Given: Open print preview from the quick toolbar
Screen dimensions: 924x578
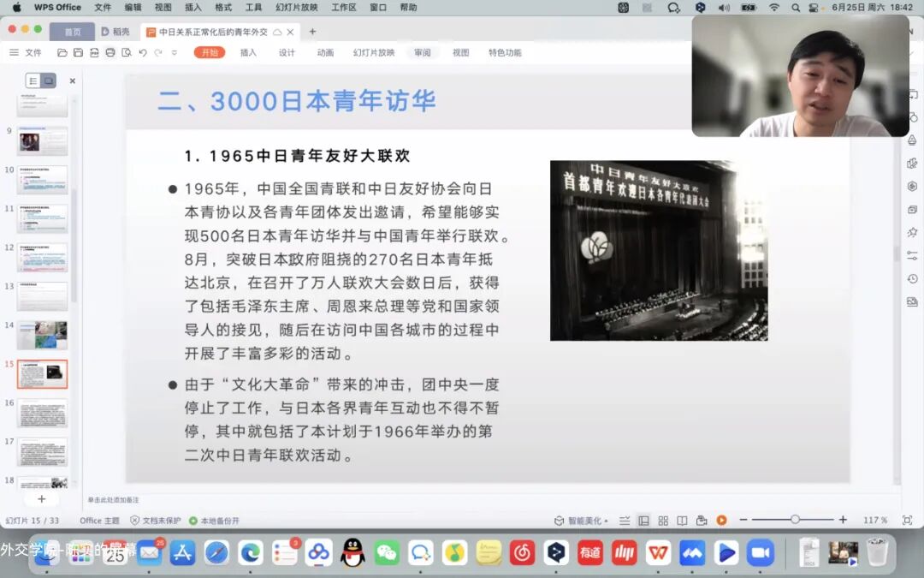Looking at the screenshot, I should (x=127, y=52).
